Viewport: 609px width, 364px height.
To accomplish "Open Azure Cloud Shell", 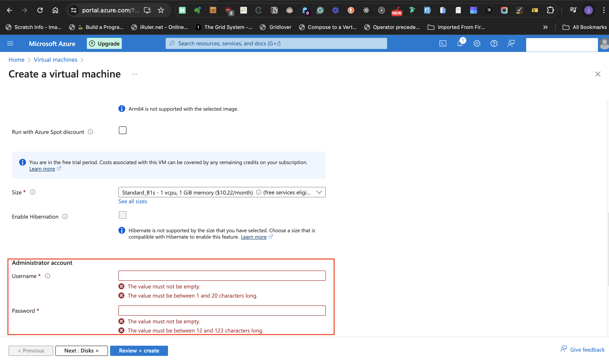I will point(443,43).
